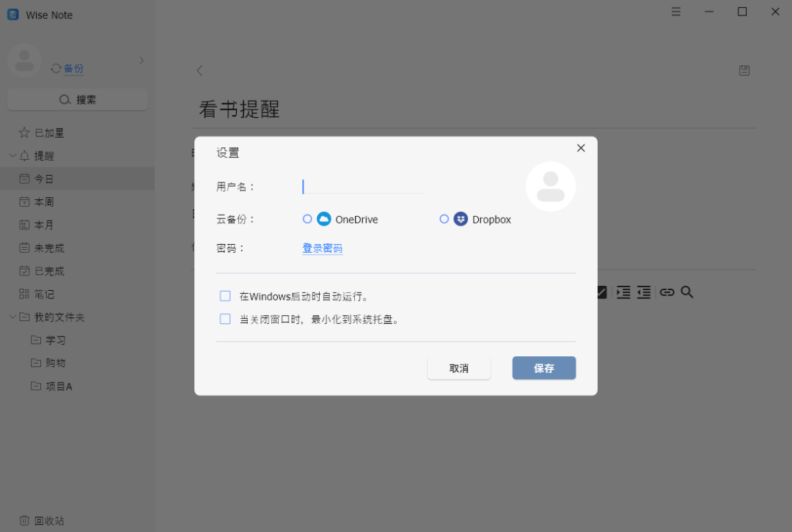
Task: Collapse the 提醒 section
Action: [x=12, y=155]
